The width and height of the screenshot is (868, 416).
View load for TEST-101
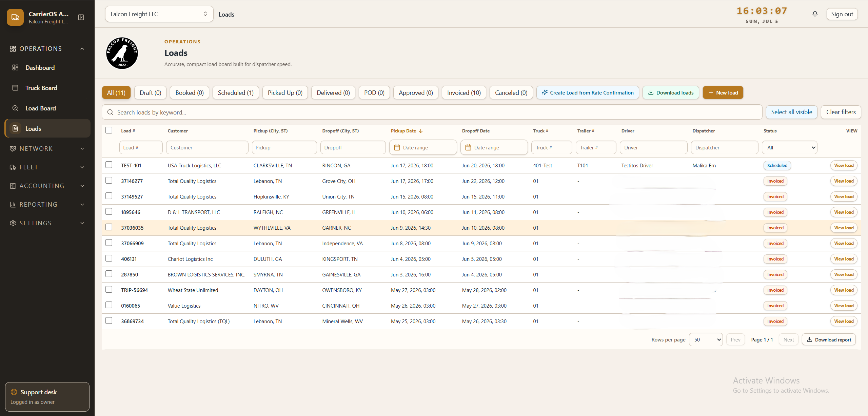tap(844, 165)
